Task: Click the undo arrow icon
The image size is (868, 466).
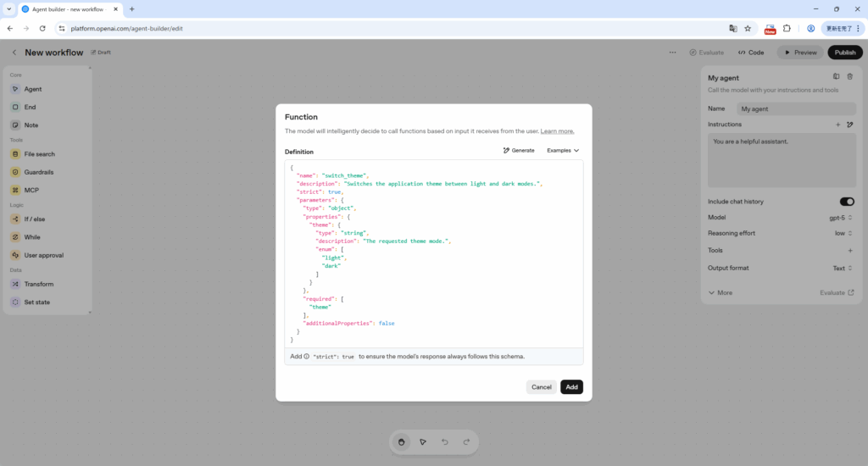Action: [445, 441]
